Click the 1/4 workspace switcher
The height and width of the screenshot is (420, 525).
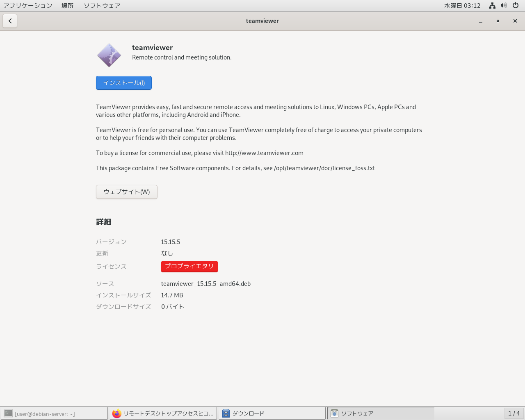[514, 413]
